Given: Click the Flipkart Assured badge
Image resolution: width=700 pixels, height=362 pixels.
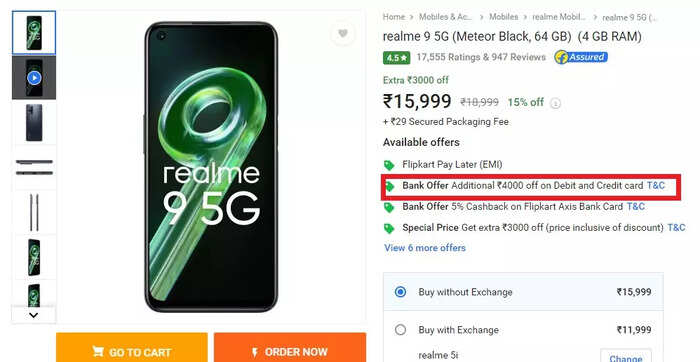Looking at the screenshot, I should click(581, 57).
